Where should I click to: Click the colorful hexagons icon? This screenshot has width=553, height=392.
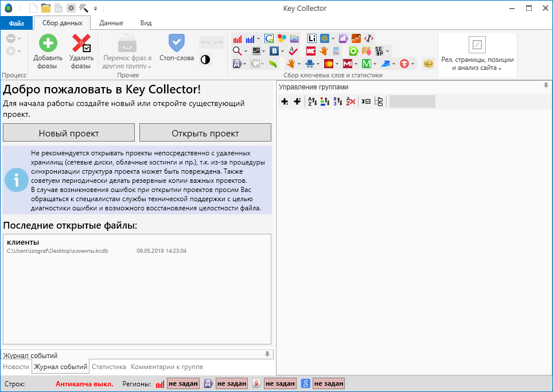282,38
